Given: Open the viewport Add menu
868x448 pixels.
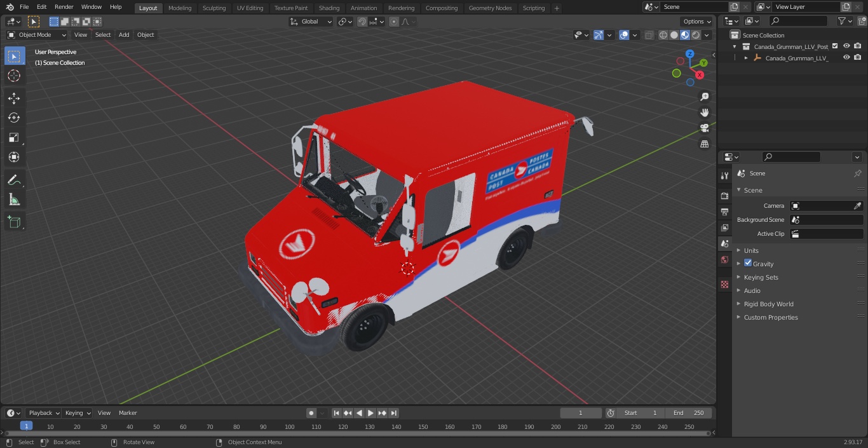Looking at the screenshot, I should (x=124, y=35).
